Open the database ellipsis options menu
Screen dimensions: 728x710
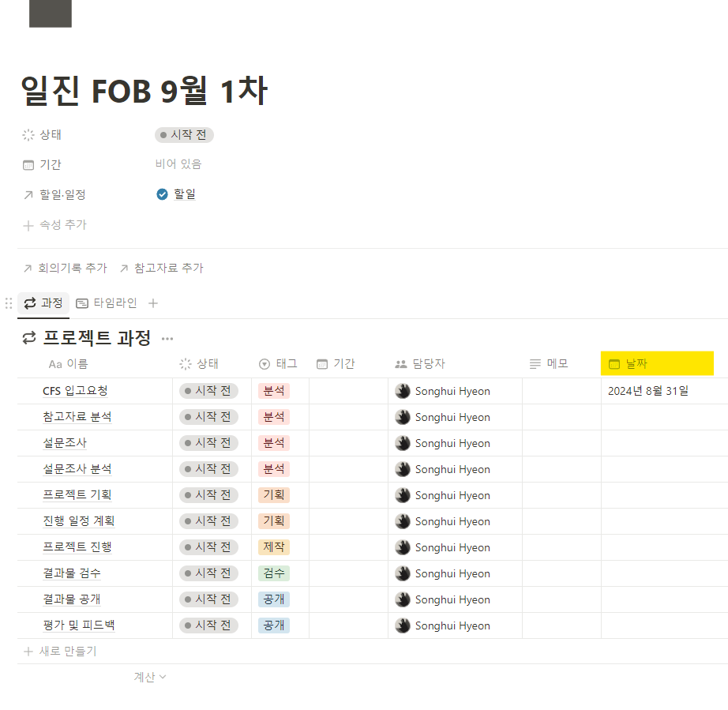click(x=167, y=339)
